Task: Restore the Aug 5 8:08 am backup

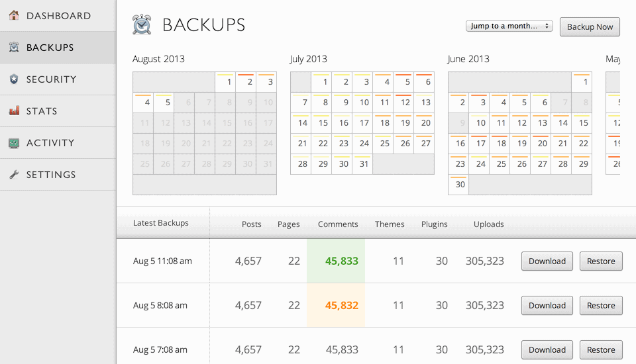Action: 601,305
